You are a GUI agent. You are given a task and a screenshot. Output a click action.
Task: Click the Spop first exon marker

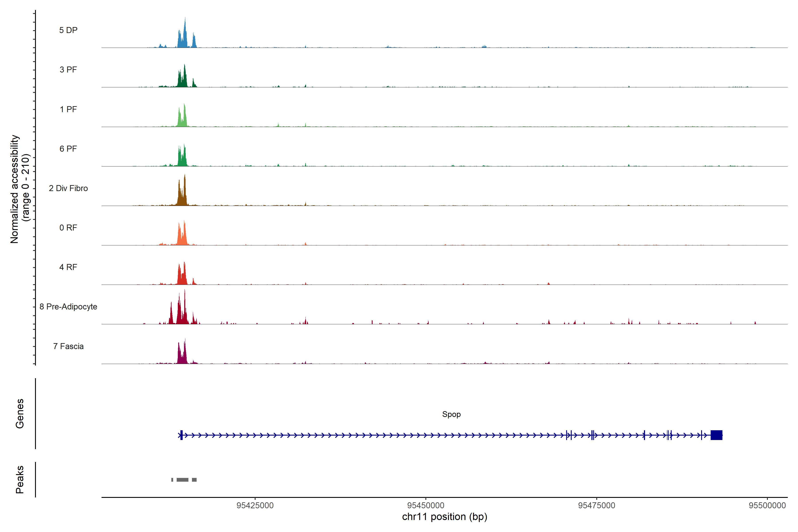click(182, 435)
